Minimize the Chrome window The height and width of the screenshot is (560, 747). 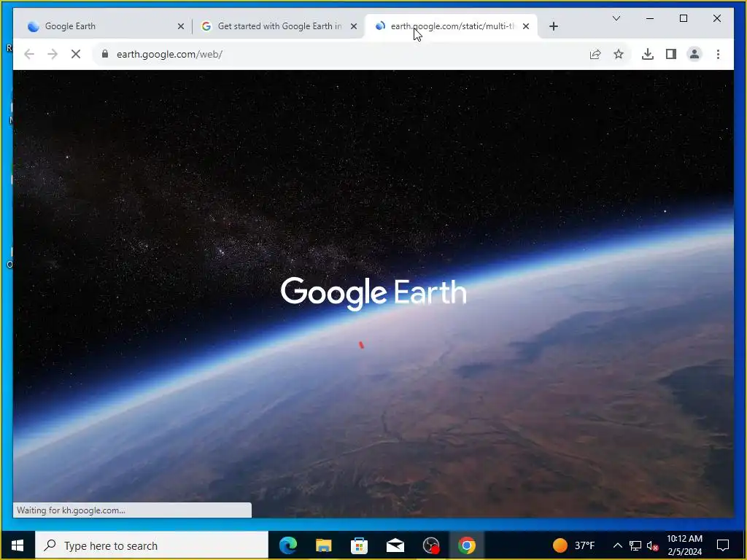point(650,18)
